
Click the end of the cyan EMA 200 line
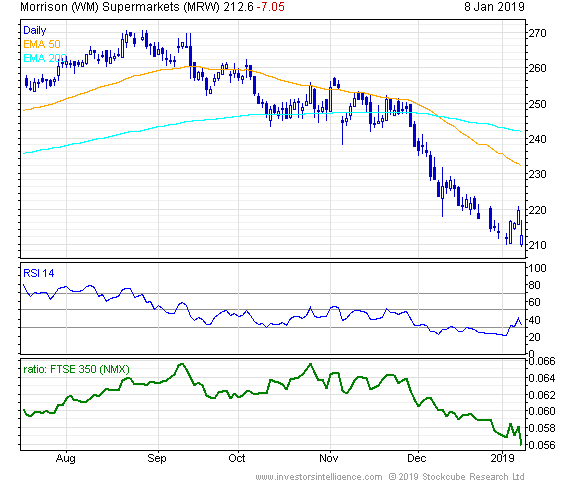click(x=520, y=131)
